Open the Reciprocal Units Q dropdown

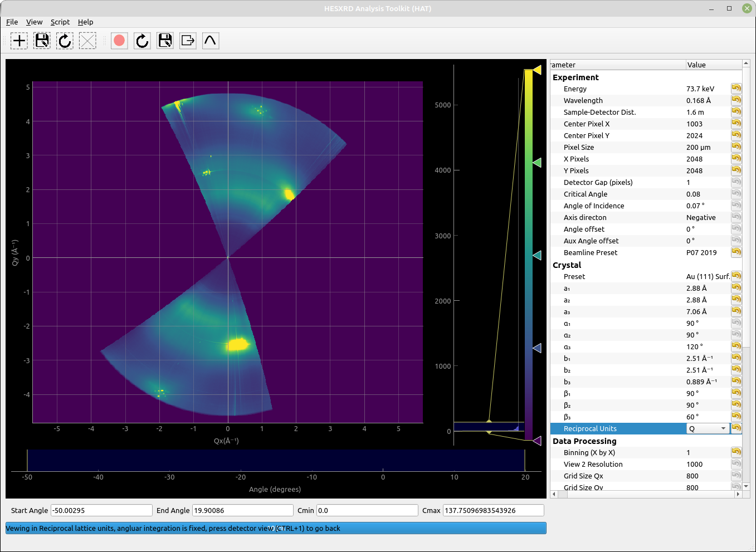point(708,428)
